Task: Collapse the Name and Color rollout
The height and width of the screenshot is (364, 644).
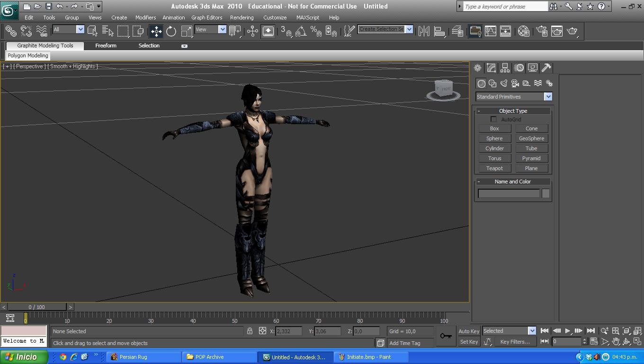Action: pyautogui.click(x=513, y=182)
